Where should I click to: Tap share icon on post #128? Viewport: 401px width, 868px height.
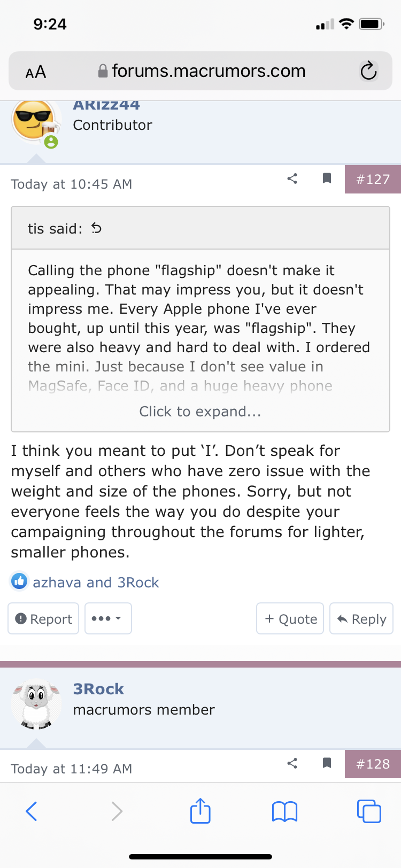pos(292,763)
